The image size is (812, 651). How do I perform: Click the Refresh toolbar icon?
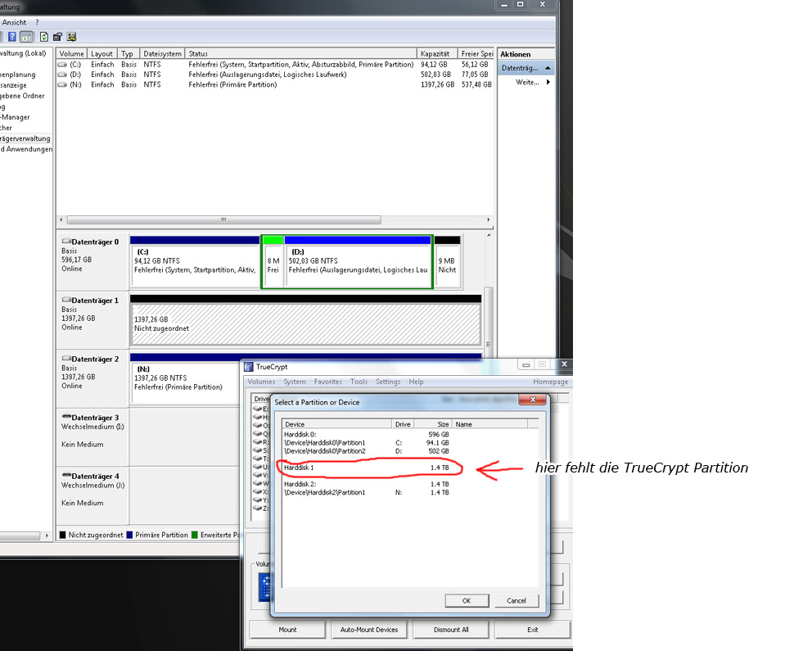(44, 37)
